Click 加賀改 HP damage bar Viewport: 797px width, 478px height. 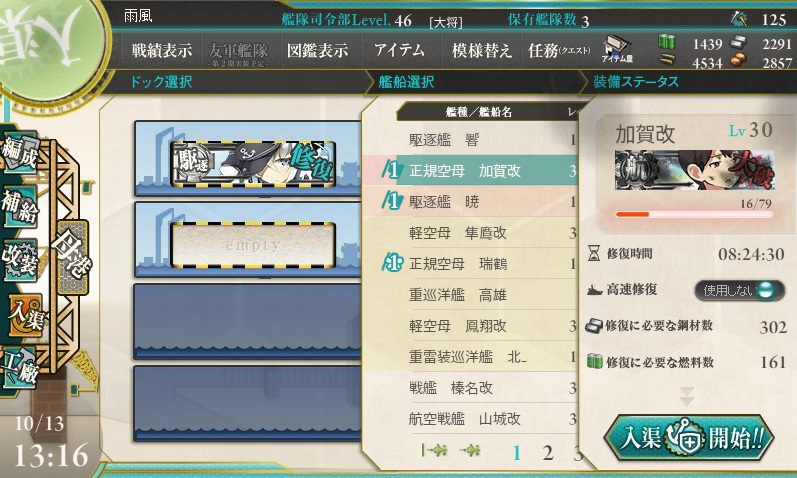tap(694, 215)
